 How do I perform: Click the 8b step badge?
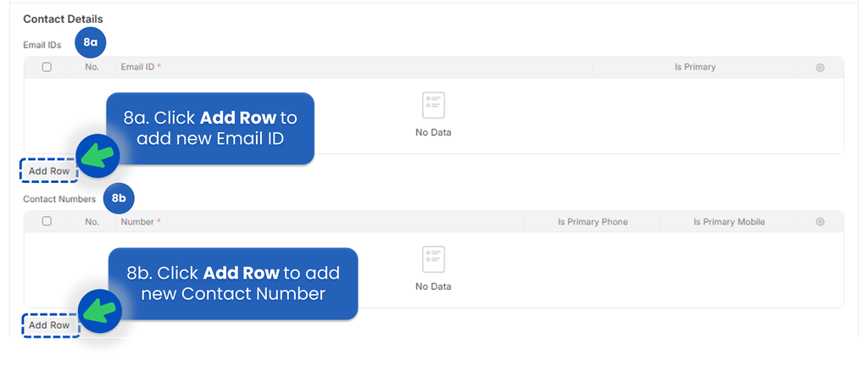[119, 199]
